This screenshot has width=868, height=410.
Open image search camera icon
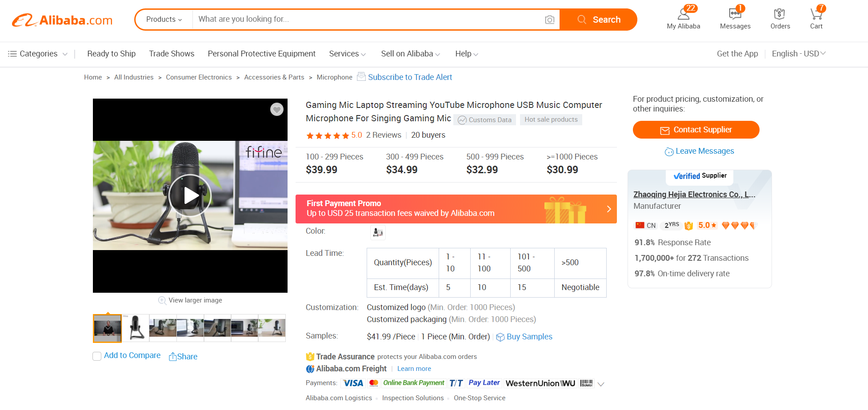tap(550, 20)
